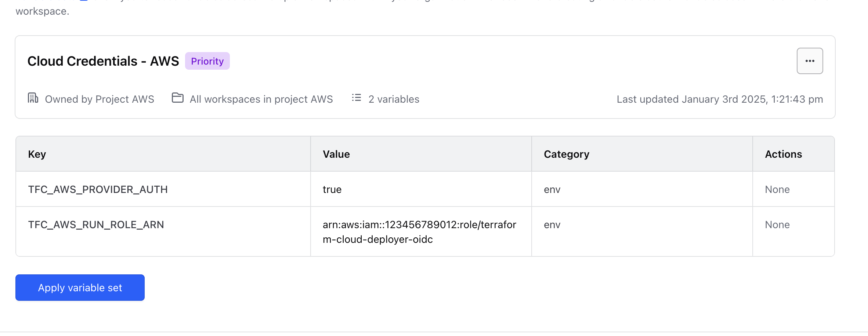The width and height of the screenshot is (868, 336).
Task: Click the list icon next to 2 variables
Action: [x=356, y=98]
